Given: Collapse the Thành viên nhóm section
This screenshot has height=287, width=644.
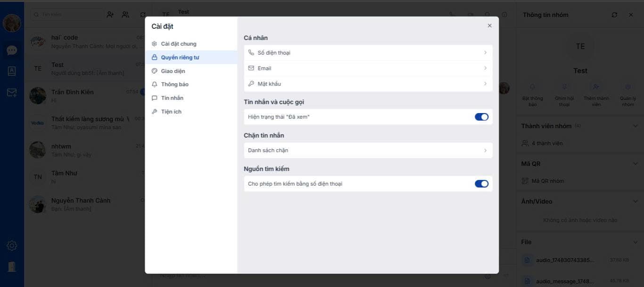Looking at the screenshot, I should pyautogui.click(x=635, y=126).
